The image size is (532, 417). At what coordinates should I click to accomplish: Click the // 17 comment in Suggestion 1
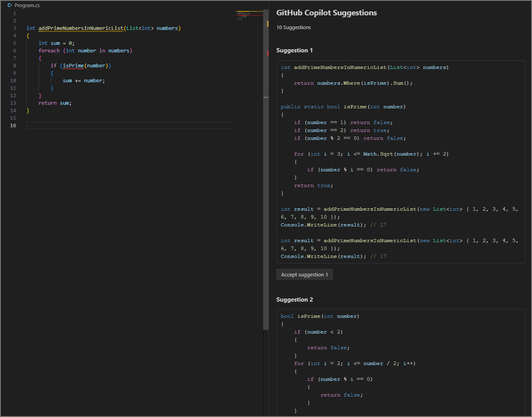[378, 224]
